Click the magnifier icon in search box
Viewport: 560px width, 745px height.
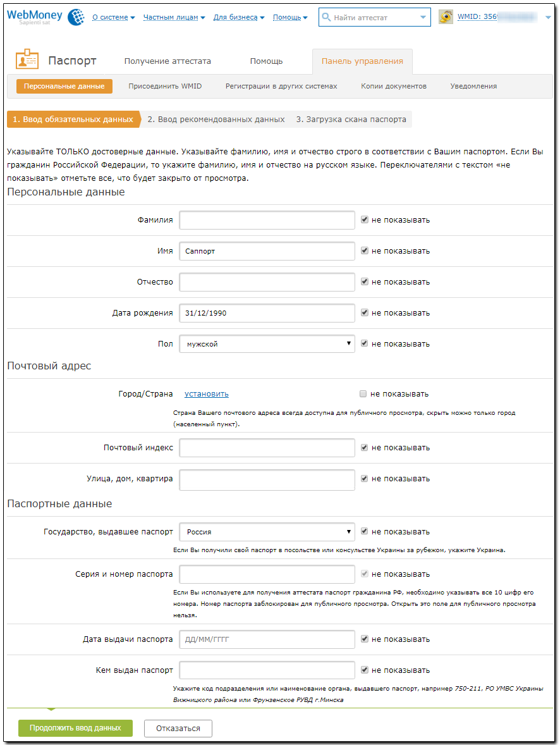point(326,17)
